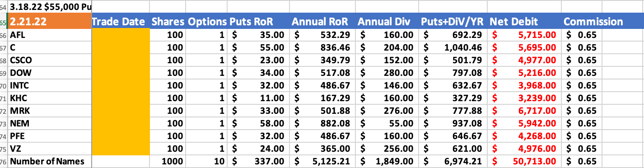
Task: Click total Puts+DiV/YR 6,974.21
Action: 453,161
